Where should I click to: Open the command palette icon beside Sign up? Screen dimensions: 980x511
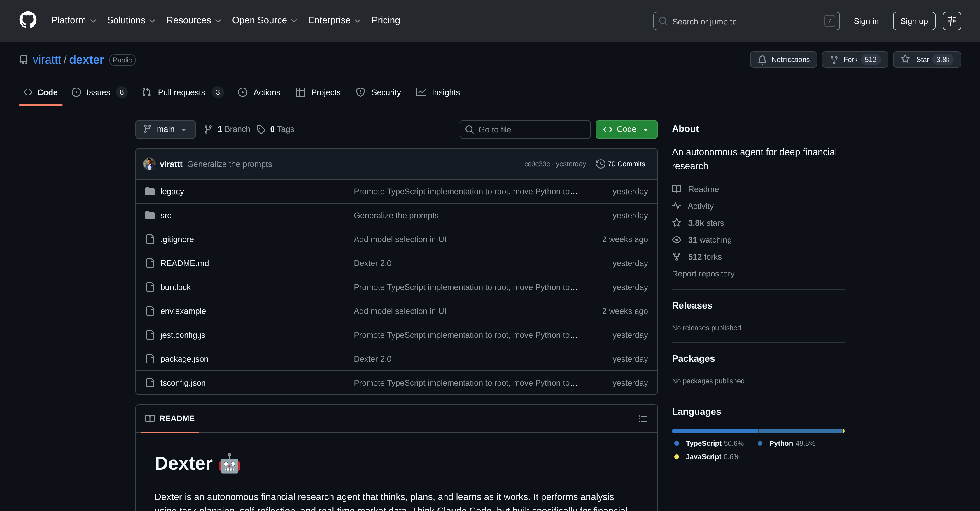[x=951, y=21]
